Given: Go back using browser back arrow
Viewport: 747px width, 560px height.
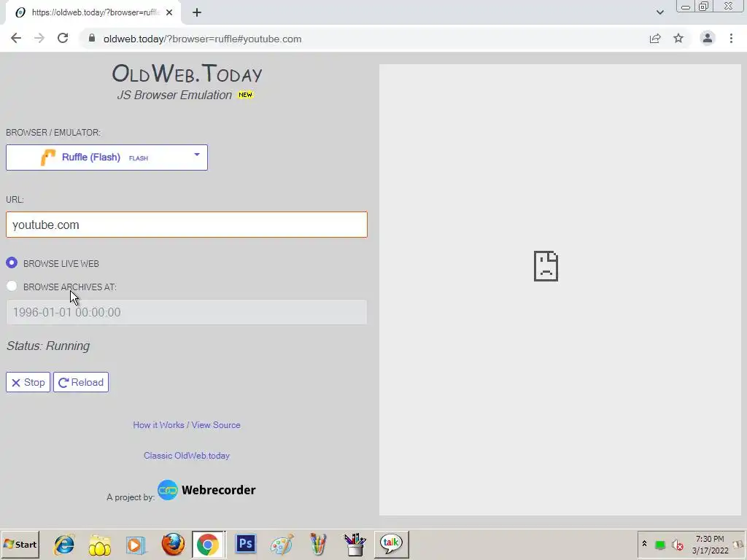Looking at the screenshot, I should 16,39.
